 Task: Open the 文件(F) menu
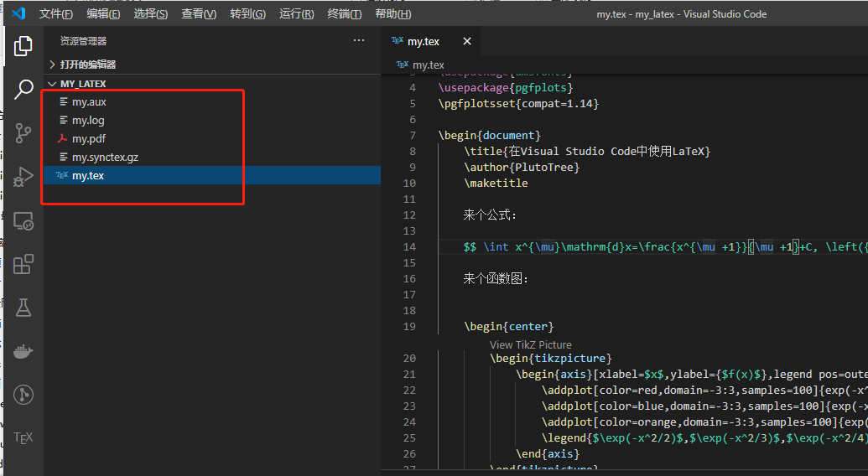pos(56,13)
